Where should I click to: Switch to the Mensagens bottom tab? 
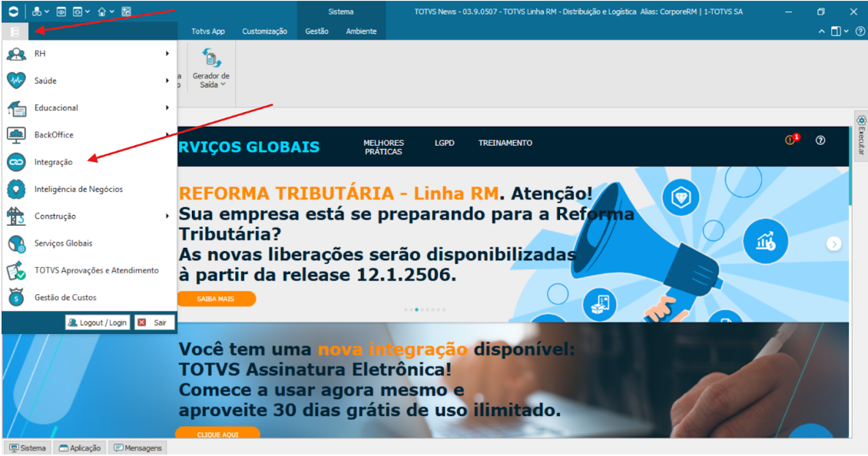(137, 448)
